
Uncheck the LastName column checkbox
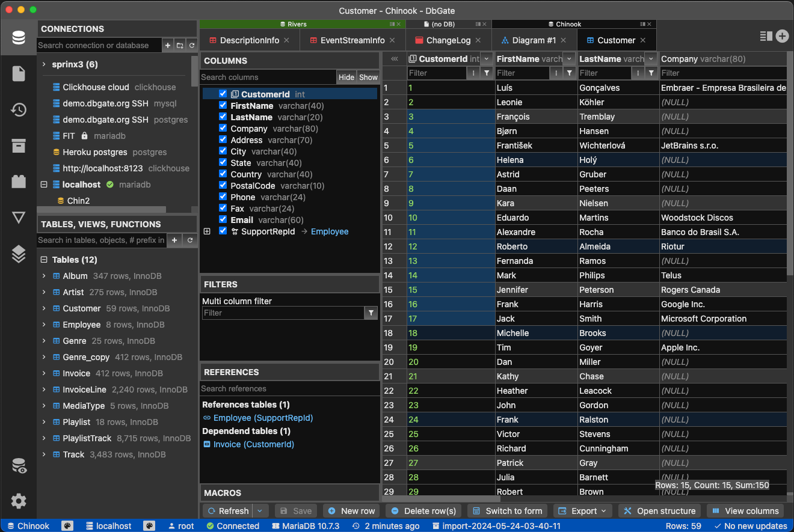point(223,117)
